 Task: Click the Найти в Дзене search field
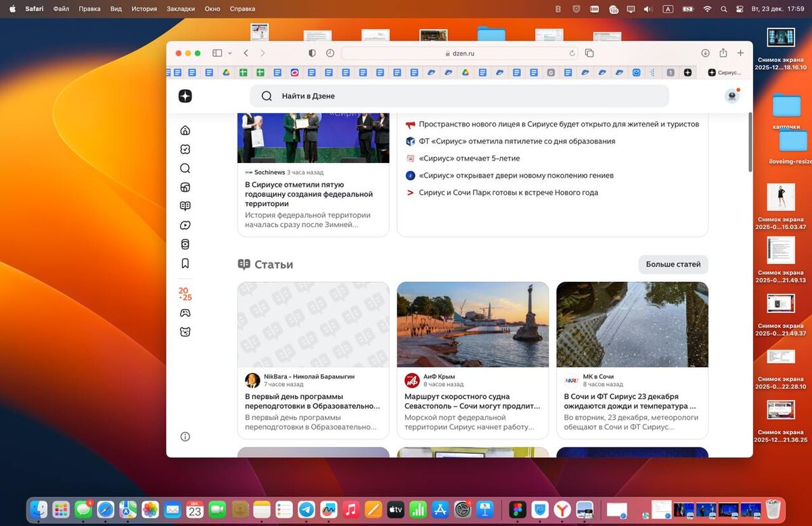click(x=459, y=96)
